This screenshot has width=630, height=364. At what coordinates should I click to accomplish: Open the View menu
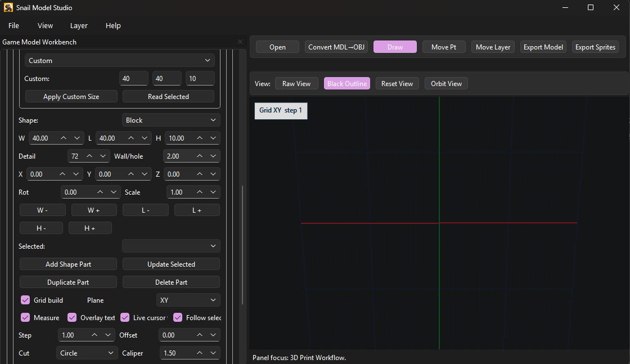click(45, 25)
